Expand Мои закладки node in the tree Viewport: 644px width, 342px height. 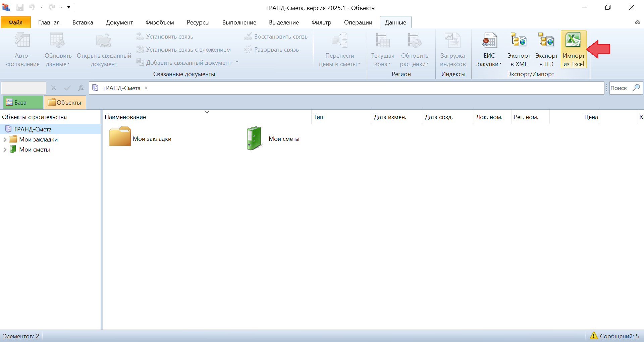click(5, 139)
